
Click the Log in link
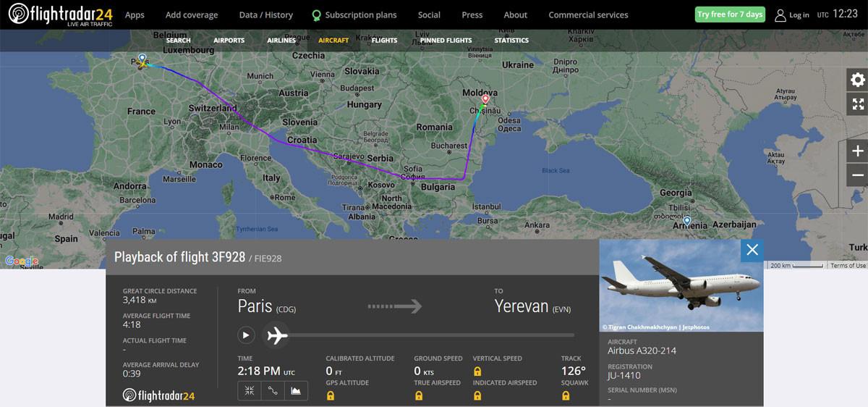point(792,14)
